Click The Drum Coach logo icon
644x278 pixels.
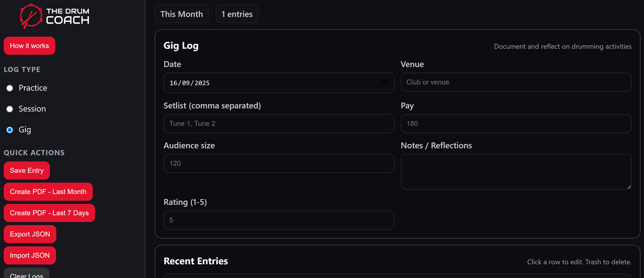(x=30, y=16)
